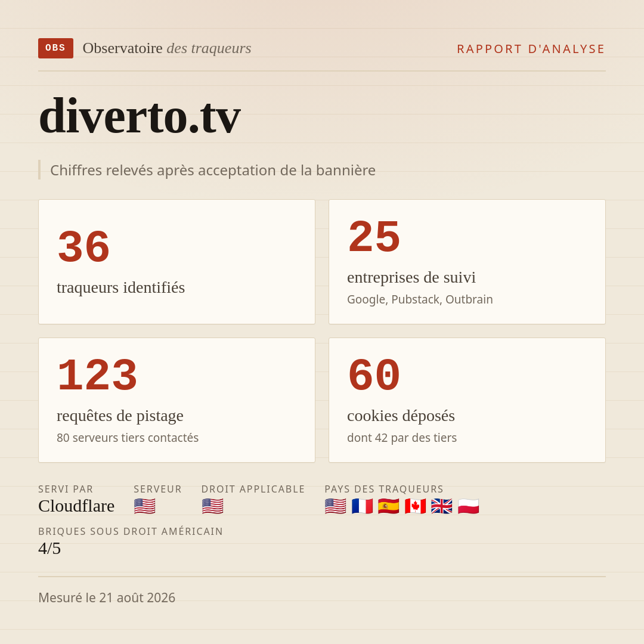
Task: Click the US flag in Pays des traqueurs
Action: (x=335, y=506)
